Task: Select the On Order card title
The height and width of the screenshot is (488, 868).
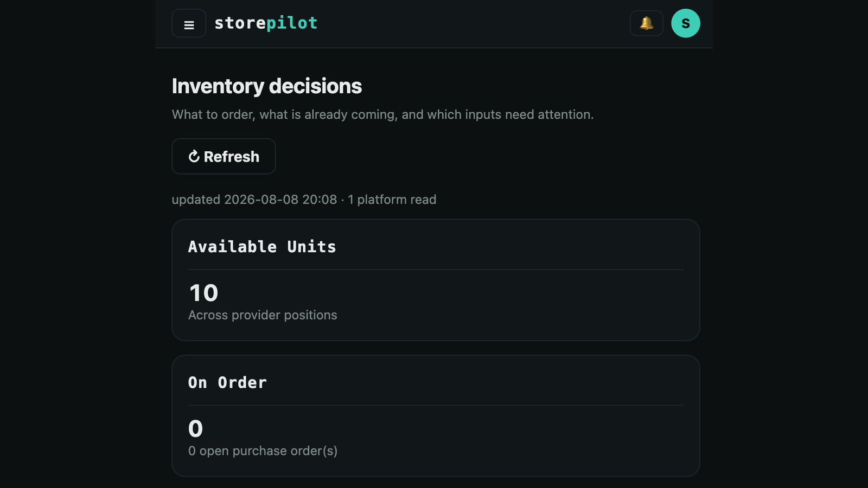Action: (227, 383)
